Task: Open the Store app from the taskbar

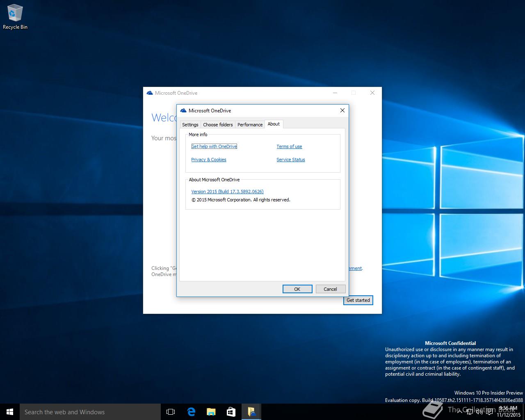Action: [231, 412]
